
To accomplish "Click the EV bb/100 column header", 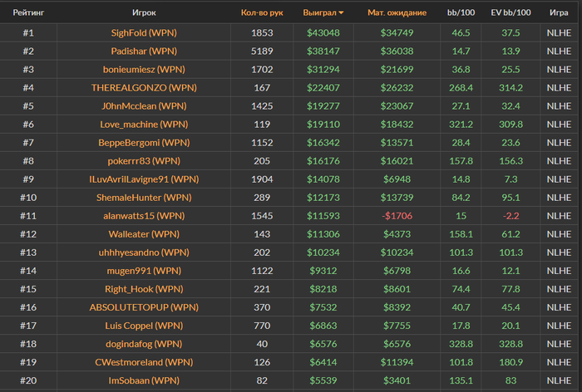I will click(x=510, y=12).
